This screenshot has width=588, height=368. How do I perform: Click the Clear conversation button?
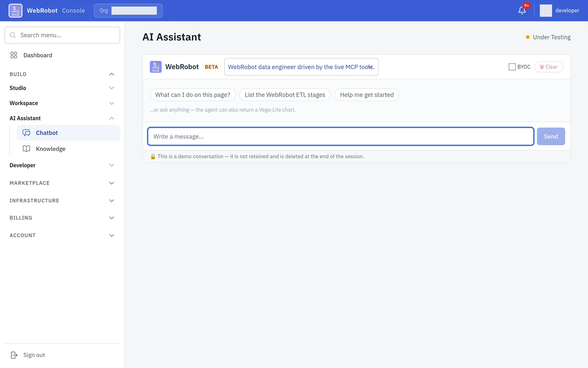pos(548,67)
